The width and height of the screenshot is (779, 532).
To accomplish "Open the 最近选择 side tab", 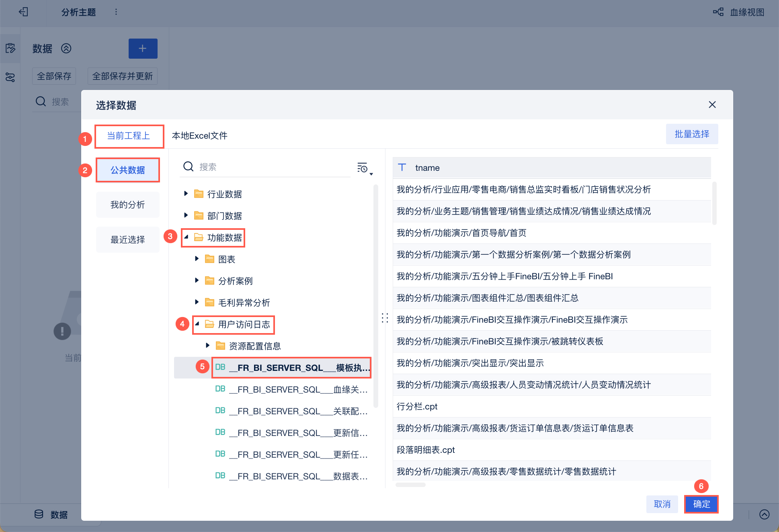I will click(x=127, y=239).
